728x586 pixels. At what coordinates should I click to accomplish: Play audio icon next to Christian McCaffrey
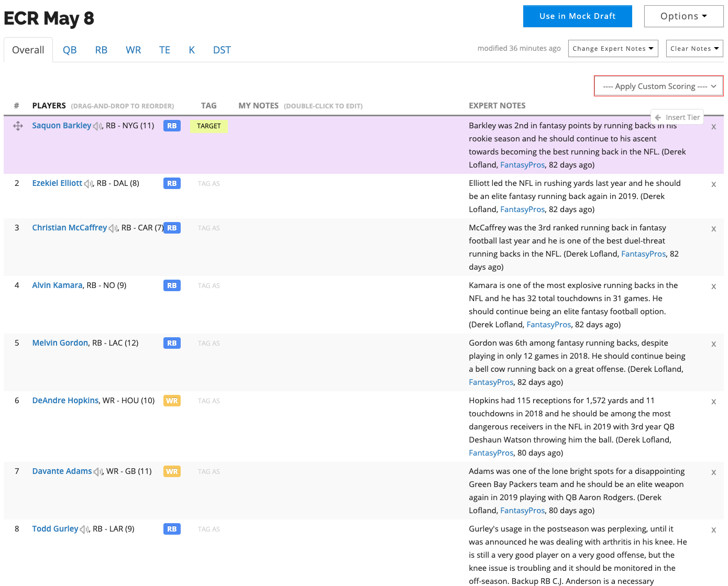pos(113,228)
